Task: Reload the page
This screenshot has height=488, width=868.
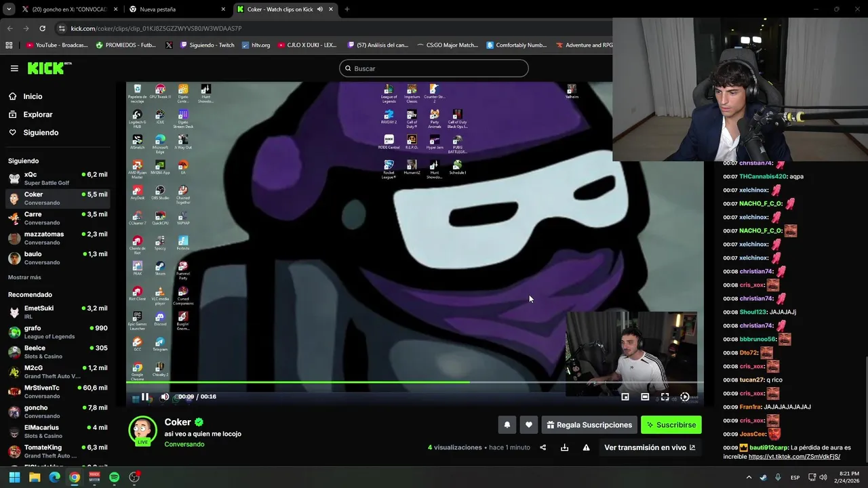Action: (x=42, y=28)
